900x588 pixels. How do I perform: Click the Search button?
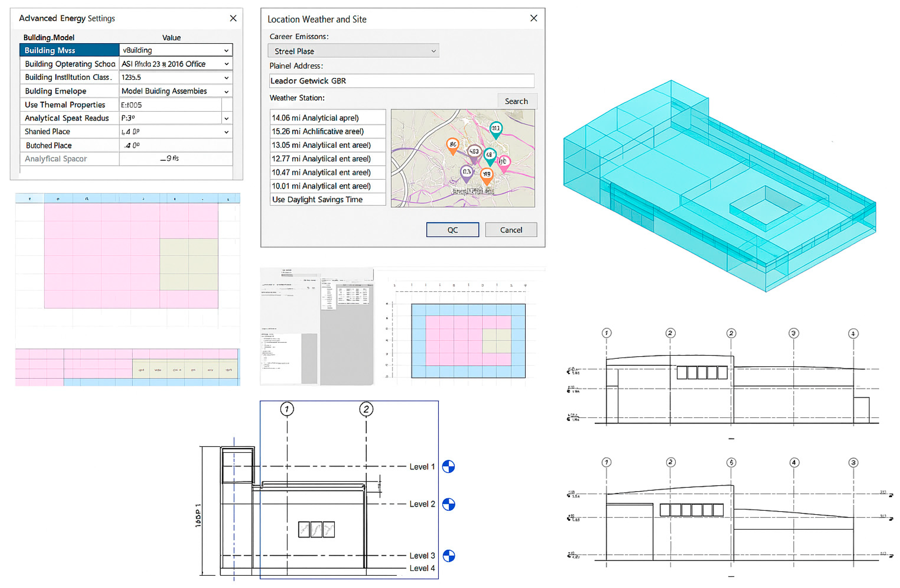point(516,101)
